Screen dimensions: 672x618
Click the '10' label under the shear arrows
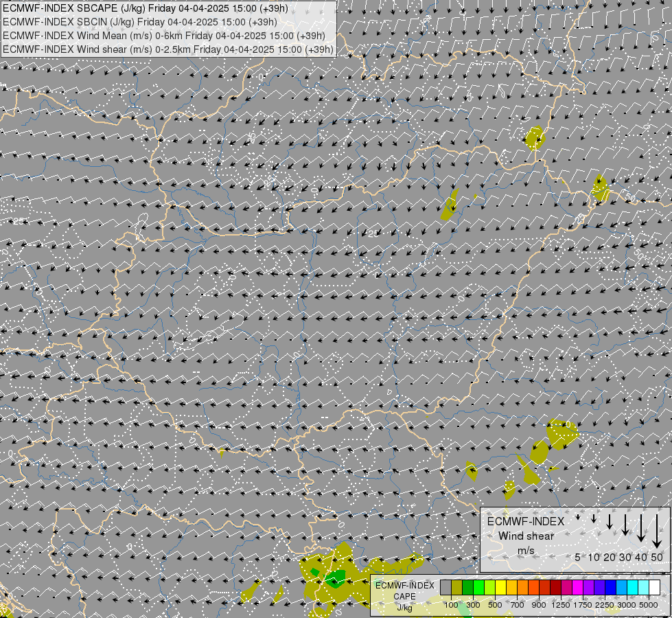[594, 557]
